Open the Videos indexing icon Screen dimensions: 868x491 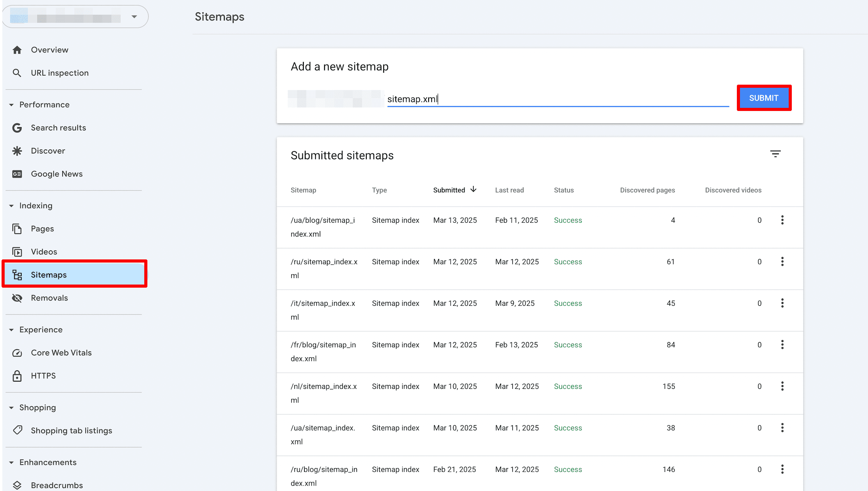pyautogui.click(x=17, y=252)
